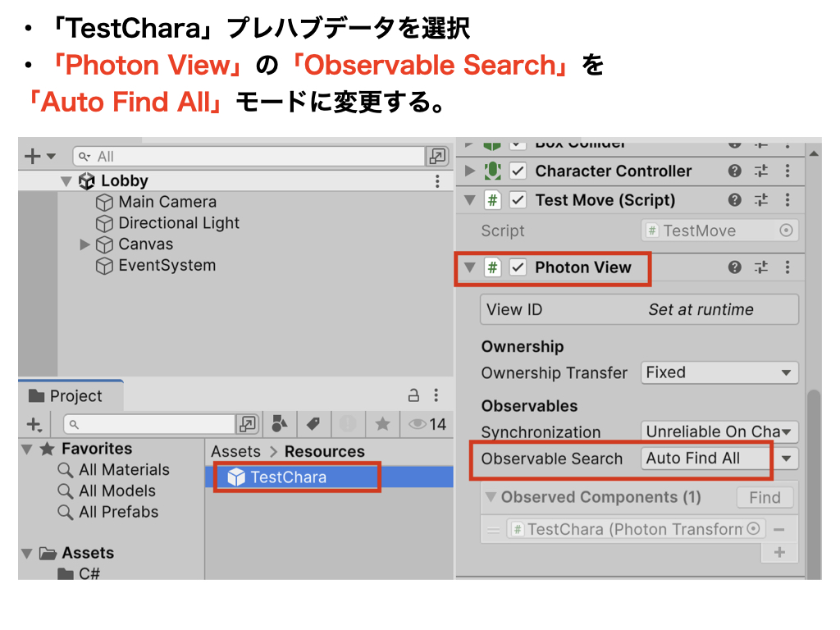This screenshot has height=630, width=840.
Task: Select EventSystem object in hierarchy
Action: [167, 265]
